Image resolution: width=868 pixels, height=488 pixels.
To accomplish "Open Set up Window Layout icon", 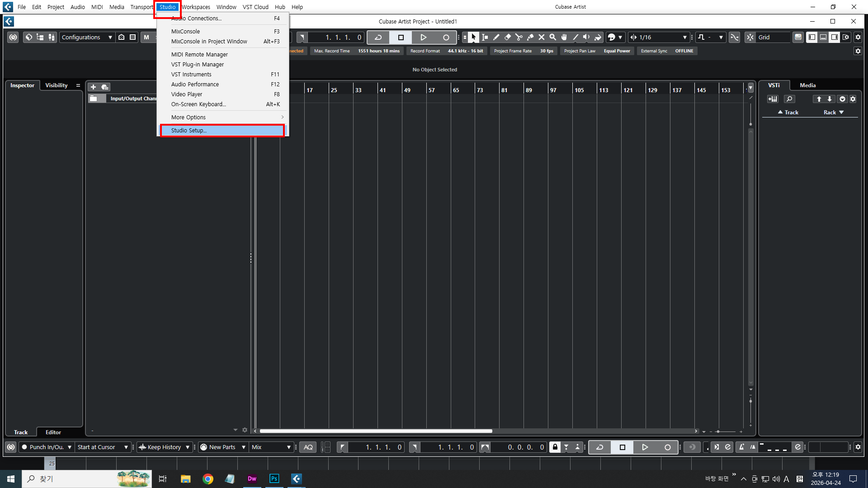I will click(x=846, y=37).
